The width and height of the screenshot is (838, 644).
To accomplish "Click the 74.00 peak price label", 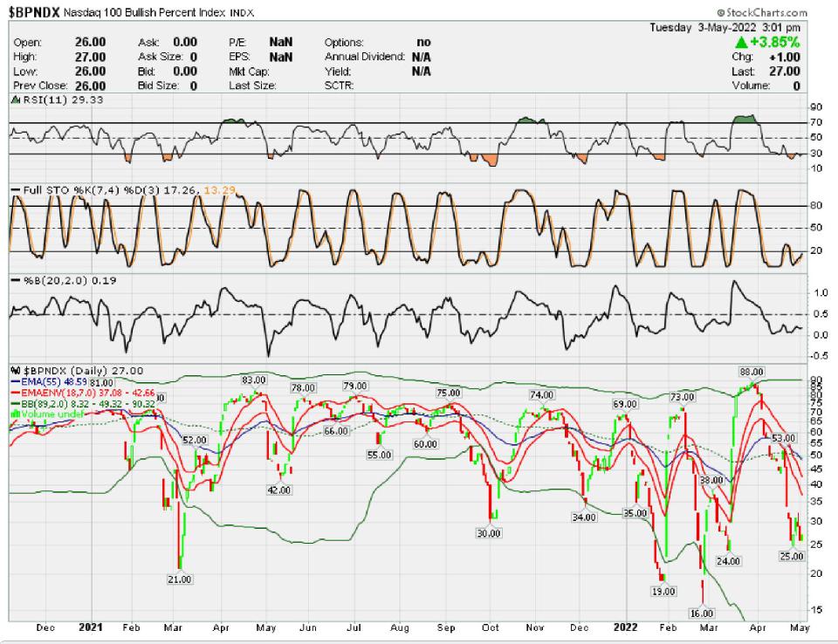I will click(541, 395).
